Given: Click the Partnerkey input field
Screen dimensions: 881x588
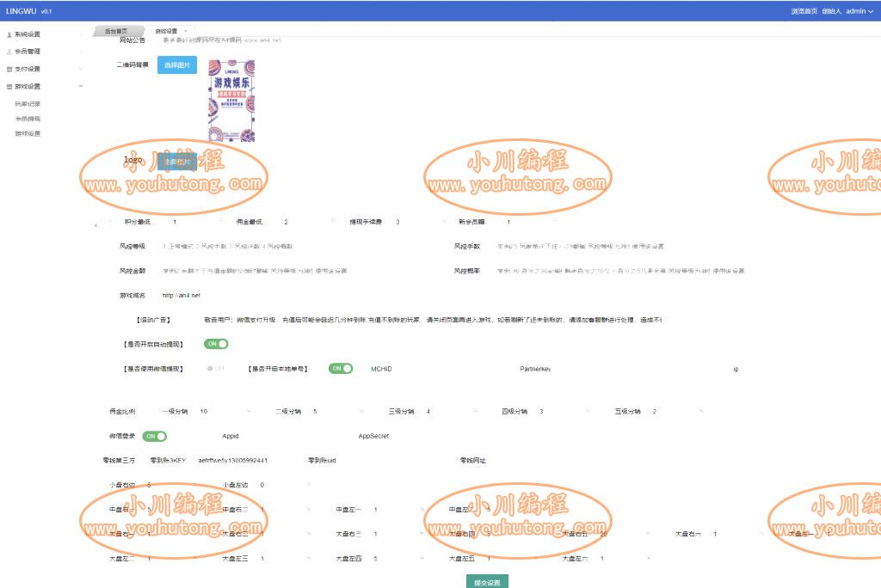Looking at the screenshot, I should point(612,369).
